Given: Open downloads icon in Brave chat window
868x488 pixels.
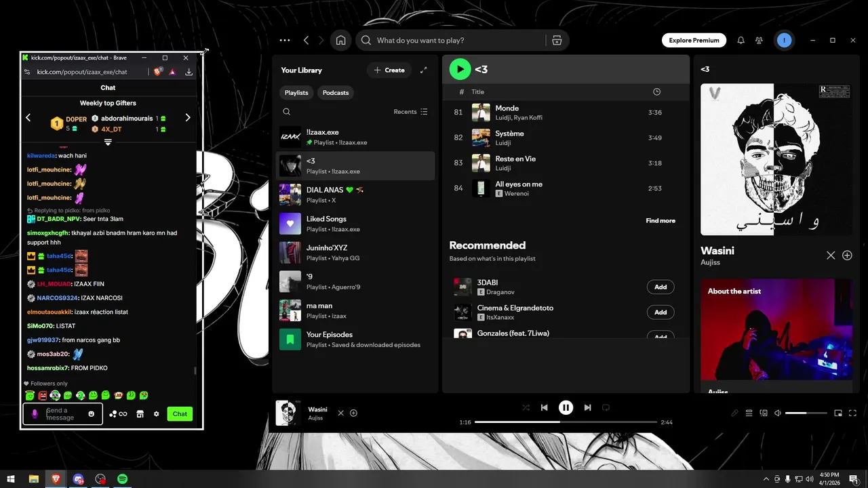Looking at the screenshot, I should [189, 72].
